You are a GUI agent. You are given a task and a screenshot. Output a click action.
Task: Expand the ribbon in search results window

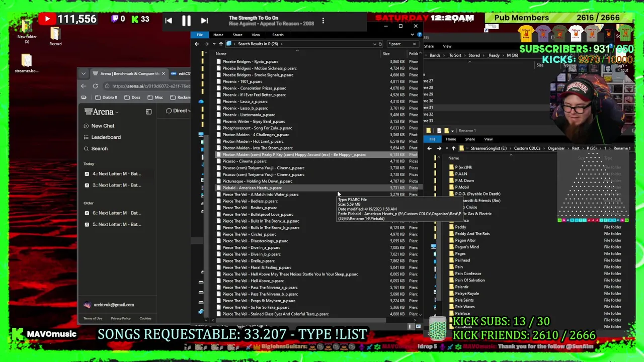(x=413, y=35)
